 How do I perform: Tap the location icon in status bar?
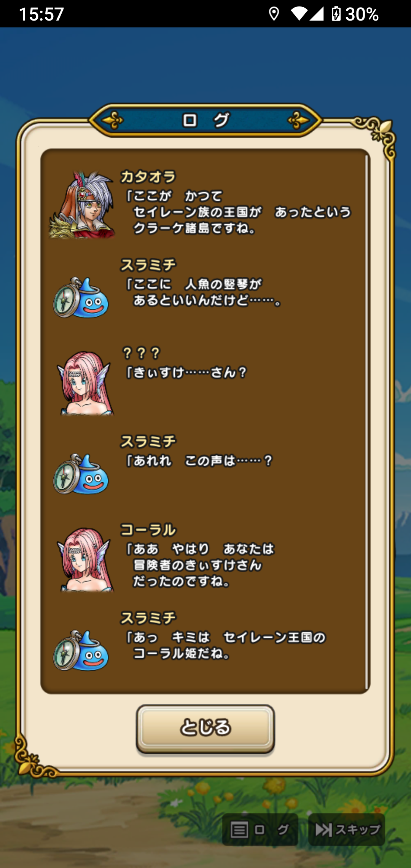(x=274, y=14)
